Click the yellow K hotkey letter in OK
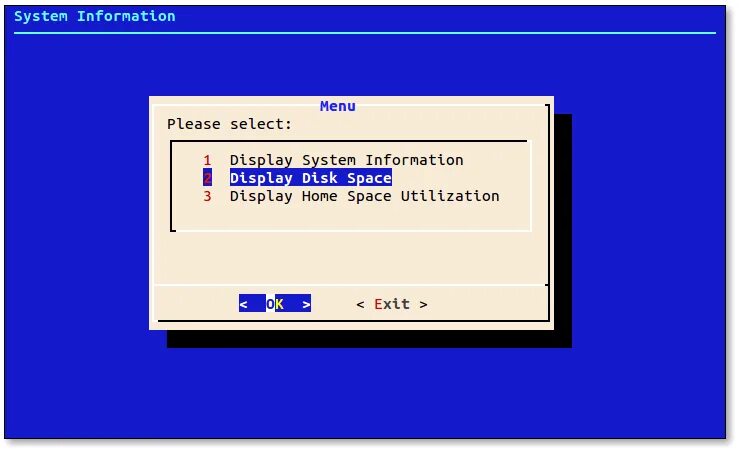Viewport: 739px width, 449px height. tap(279, 304)
